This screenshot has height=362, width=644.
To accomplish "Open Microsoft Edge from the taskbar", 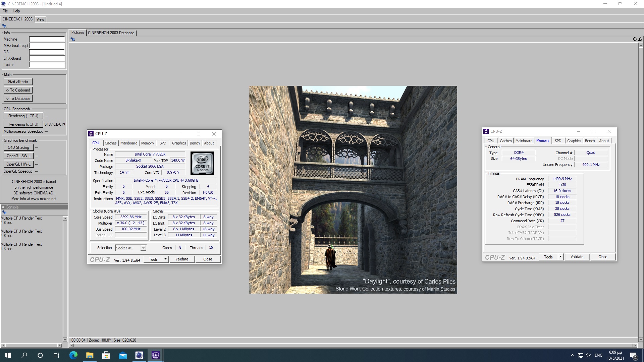I will [x=73, y=355].
